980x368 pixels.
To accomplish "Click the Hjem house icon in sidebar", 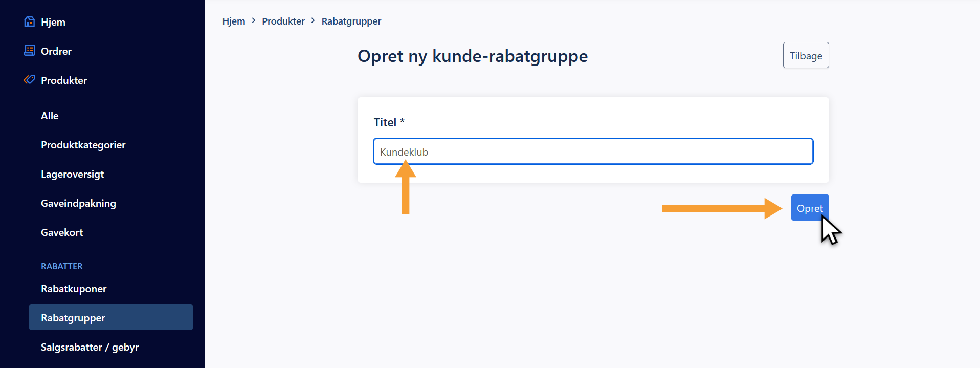I will click(30, 21).
